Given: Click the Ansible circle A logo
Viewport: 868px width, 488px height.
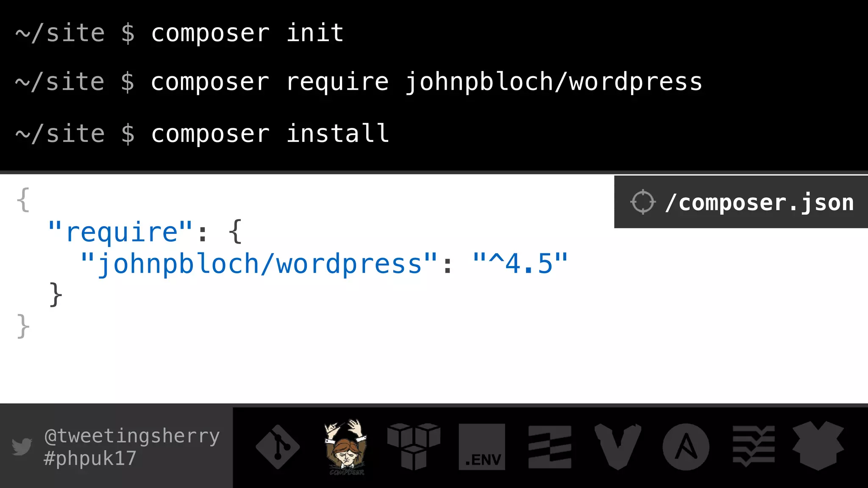Looking at the screenshot, I should [686, 447].
